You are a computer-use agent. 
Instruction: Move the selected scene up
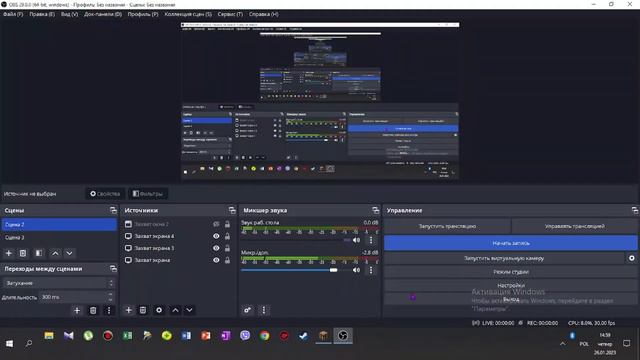[55, 253]
